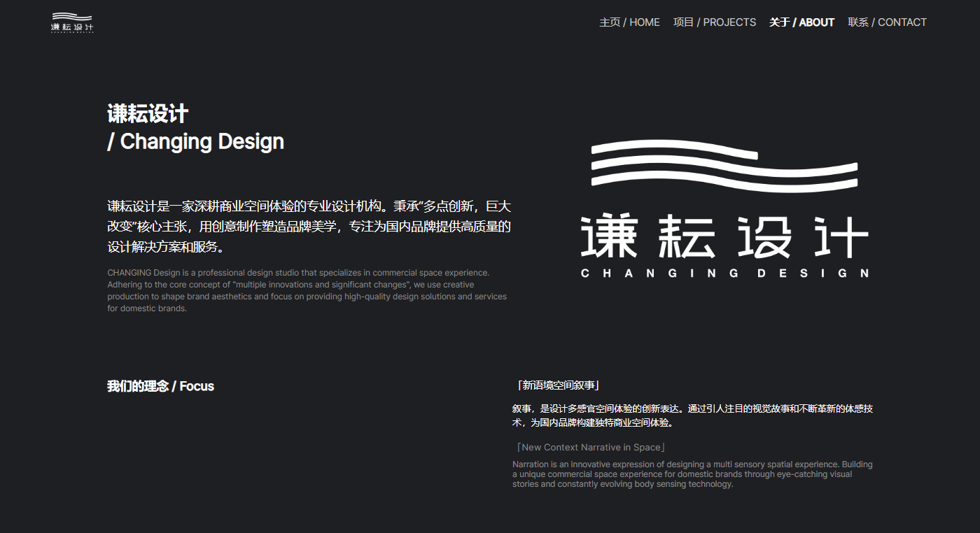Click the large 设 character in the logo

[764, 236]
